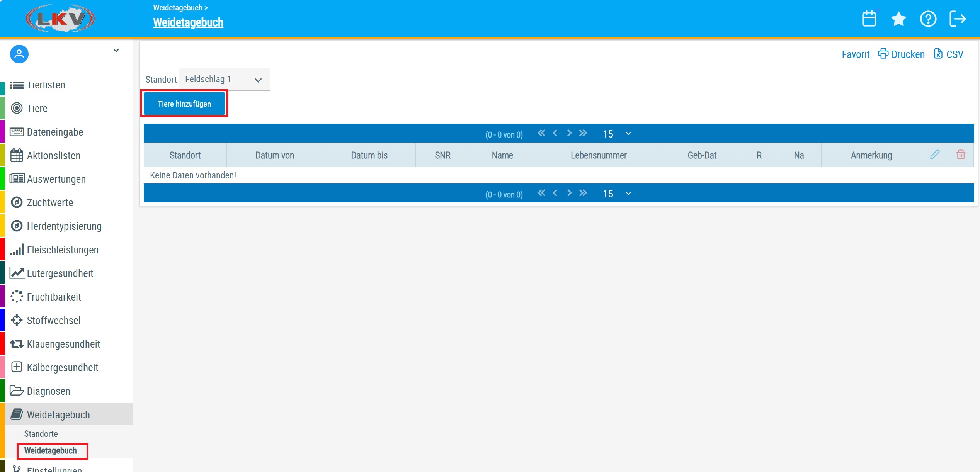The width and height of the screenshot is (980, 472).
Task: Open Standorte submenu item
Action: (41, 434)
